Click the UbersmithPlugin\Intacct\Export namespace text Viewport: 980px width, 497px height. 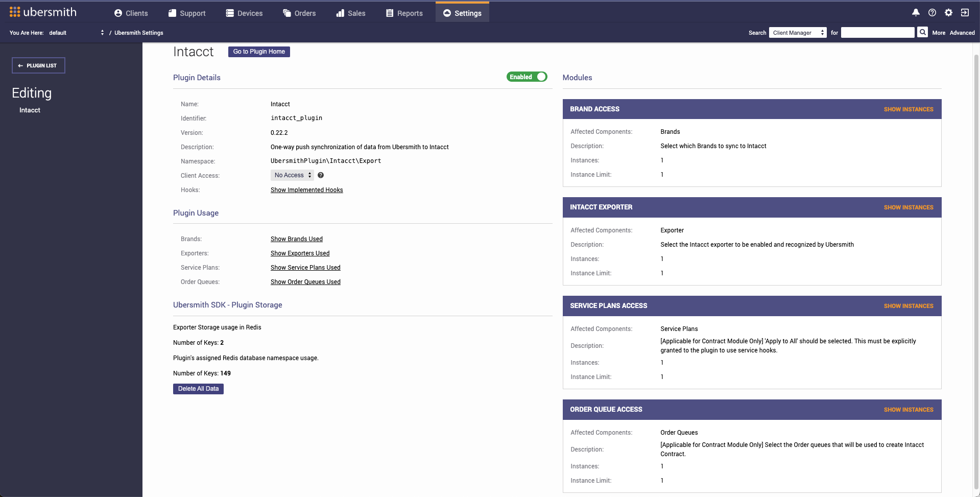point(326,161)
